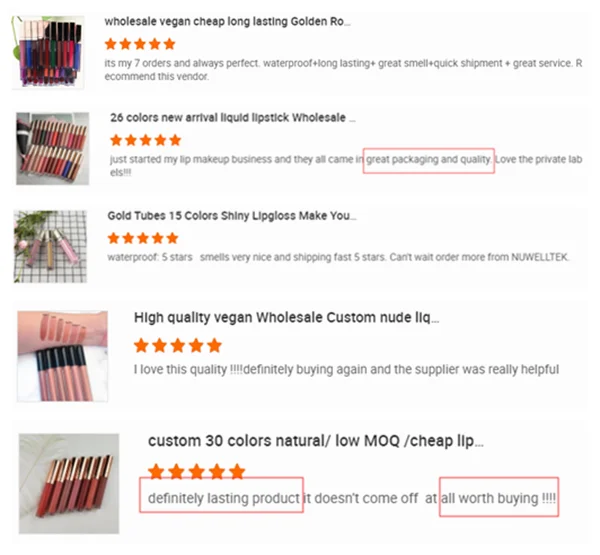
Task: Click star rating under custom 30 colors listing
Action: pyautogui.click(x=196, y=471)
